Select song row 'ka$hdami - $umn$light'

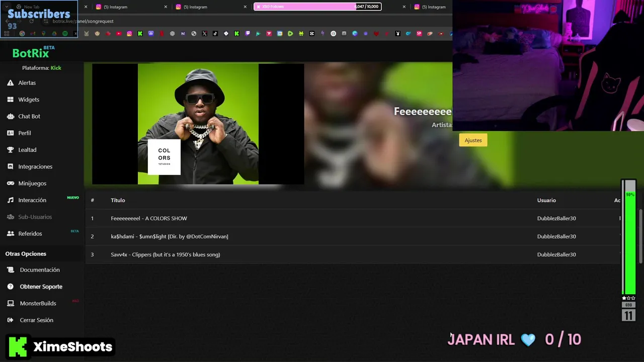[352, 236]
